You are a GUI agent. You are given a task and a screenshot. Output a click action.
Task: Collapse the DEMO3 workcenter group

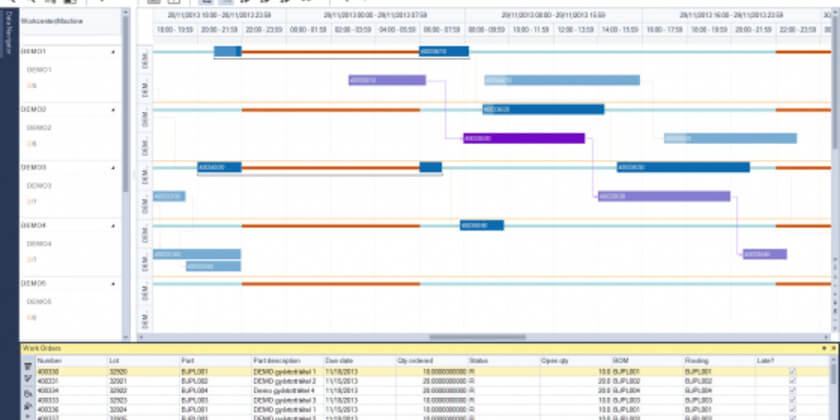click(112, 167)
